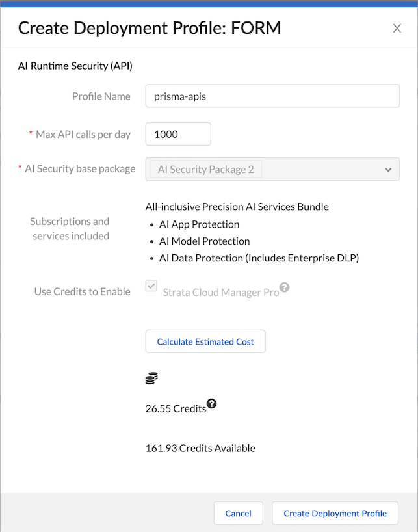Click the 26.55 Credits cost text
Image resolution: width=418 pixels, height=532 pixels.
tap(176, 409)
